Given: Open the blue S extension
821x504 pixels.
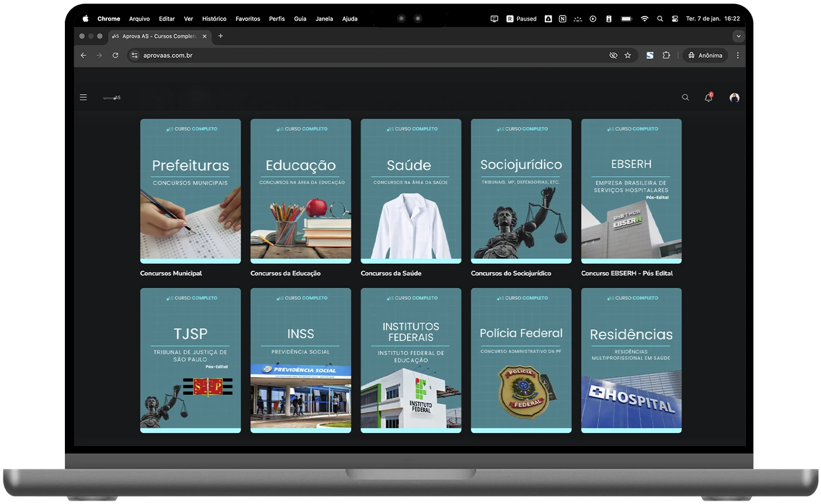Looking at the screenshot, I should (650, 56).
